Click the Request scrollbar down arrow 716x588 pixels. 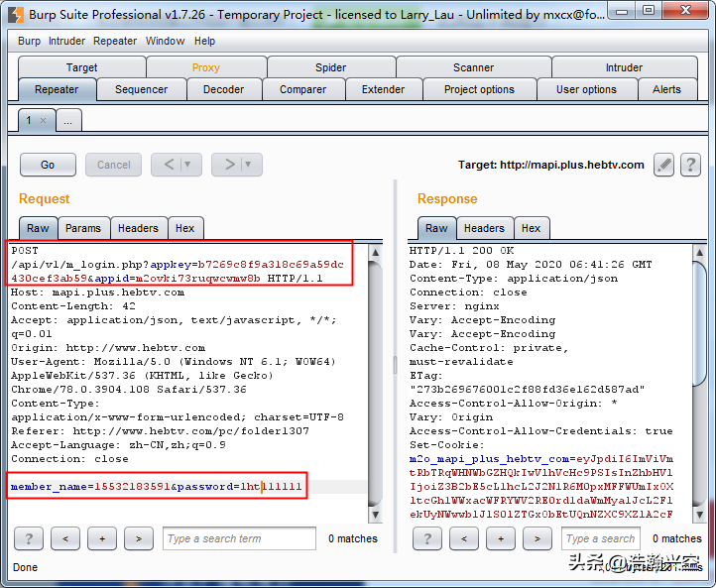(375, 515)
